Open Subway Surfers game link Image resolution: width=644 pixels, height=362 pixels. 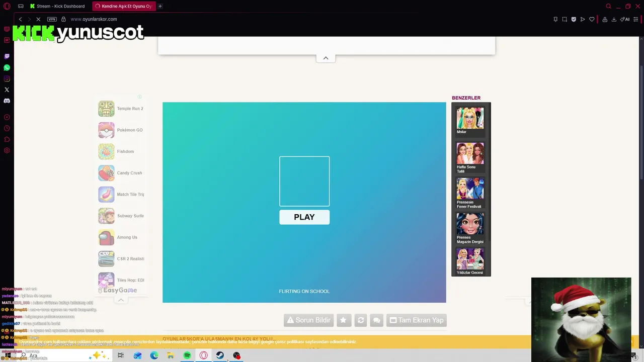(121, 216)
